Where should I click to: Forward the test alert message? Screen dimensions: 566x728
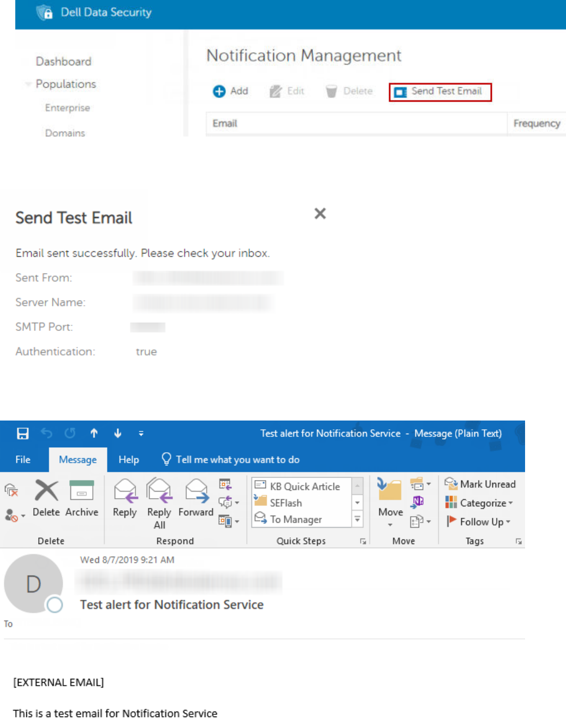[x=196, y=498]
